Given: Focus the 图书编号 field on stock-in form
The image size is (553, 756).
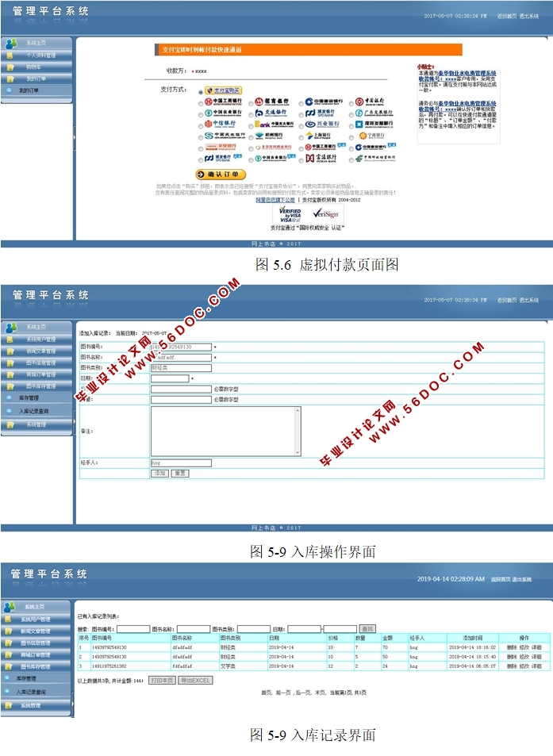Looking at the screenshot, I should coord(181,347).
